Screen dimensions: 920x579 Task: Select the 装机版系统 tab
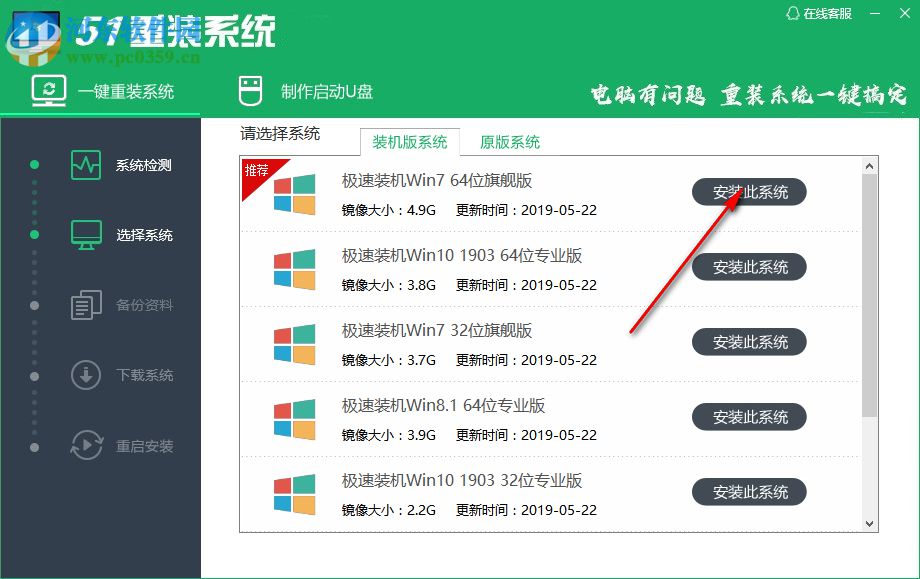410,142
